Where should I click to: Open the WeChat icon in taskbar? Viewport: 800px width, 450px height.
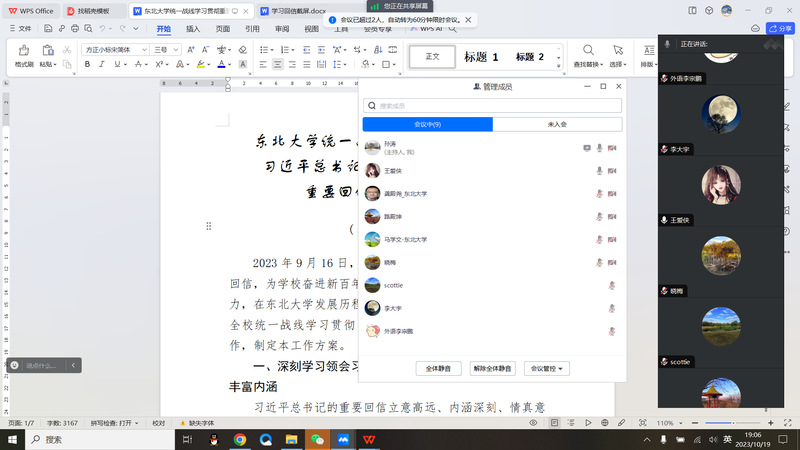point(318,439)
